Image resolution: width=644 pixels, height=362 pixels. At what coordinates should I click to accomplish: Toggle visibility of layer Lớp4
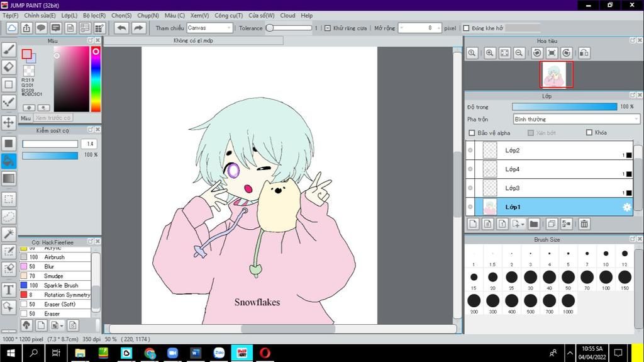click(470, 169)
